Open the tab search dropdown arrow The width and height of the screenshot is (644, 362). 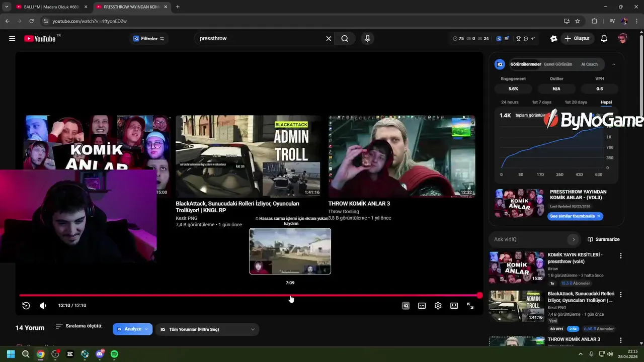tap(6, 7)
